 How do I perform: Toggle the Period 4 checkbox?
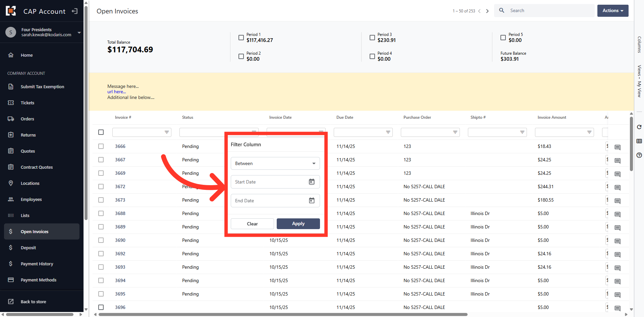[x=372, y=56]
